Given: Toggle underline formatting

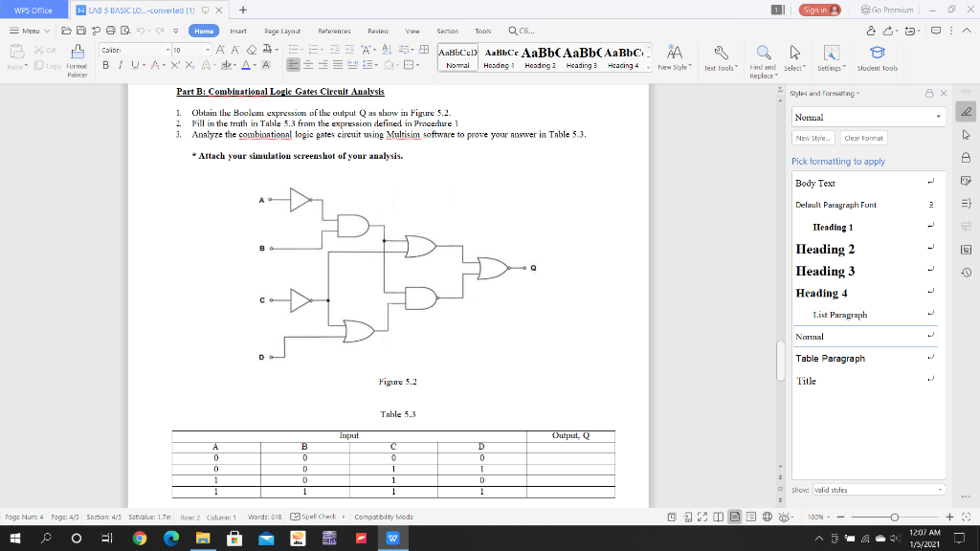Looking at the screenshot, I should tap(133, 65).
